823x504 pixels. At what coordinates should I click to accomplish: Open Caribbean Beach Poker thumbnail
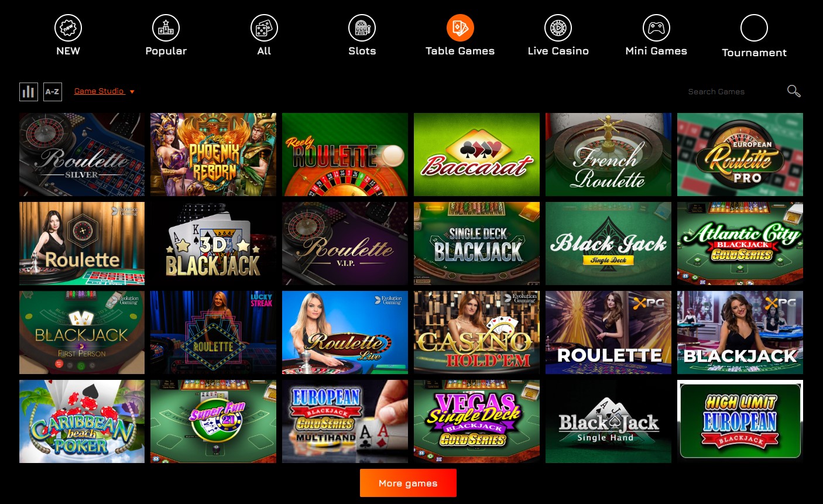(82, 421)
